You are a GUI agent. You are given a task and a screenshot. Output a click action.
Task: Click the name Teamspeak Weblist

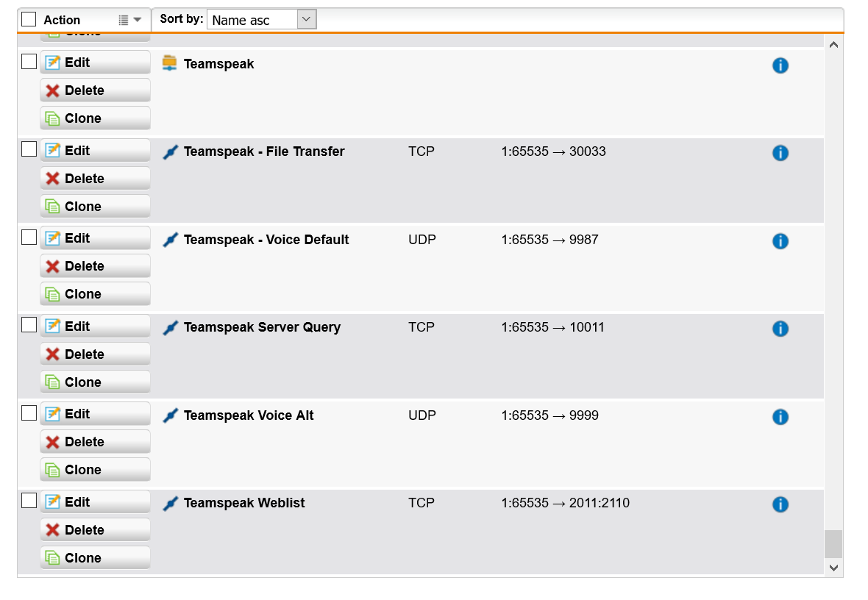[244, 503]
